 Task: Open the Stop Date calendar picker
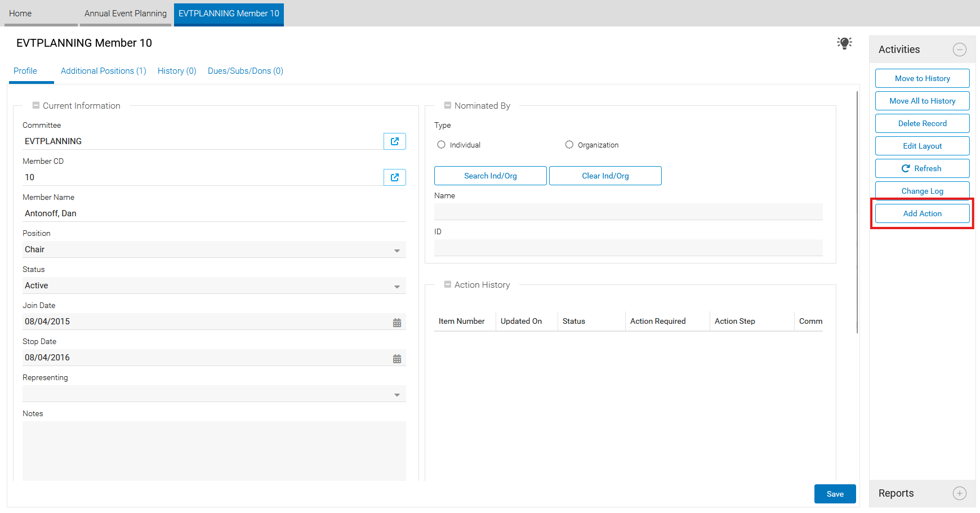tap(397, 359)
